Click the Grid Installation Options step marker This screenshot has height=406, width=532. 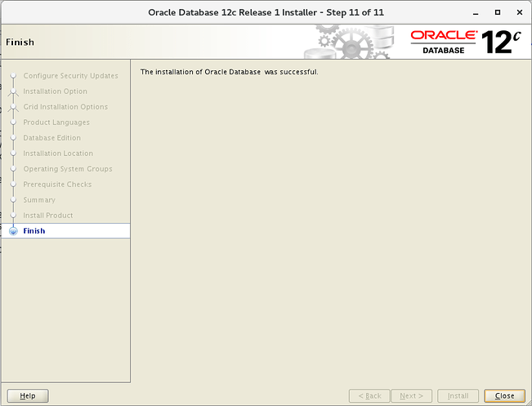coord(13,107)
